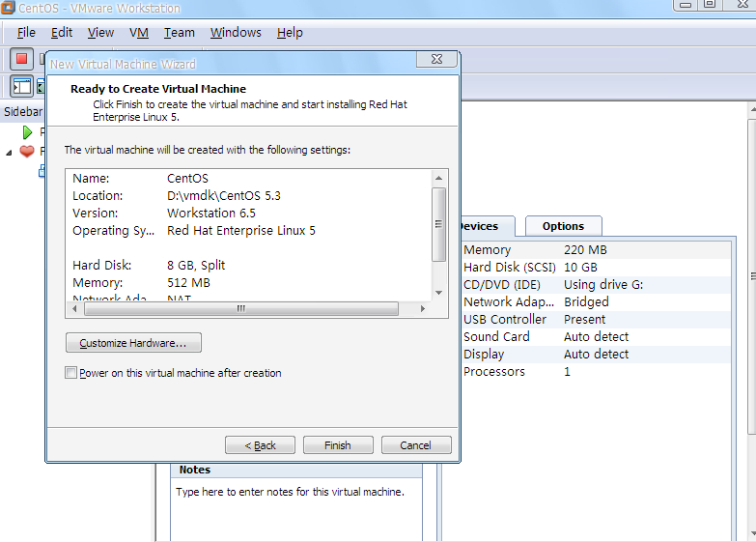
Task: Open the File menu
Action: click(26, 32)
